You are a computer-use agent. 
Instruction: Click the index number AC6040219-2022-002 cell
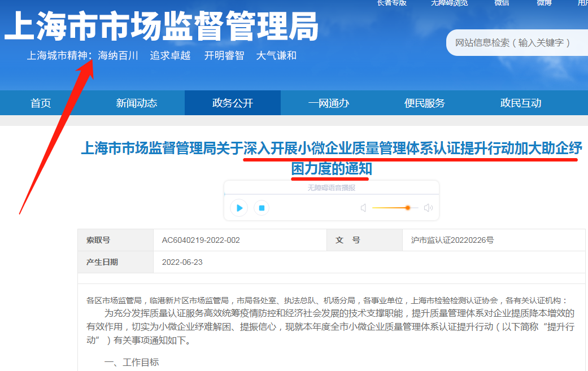pos(201,240)
